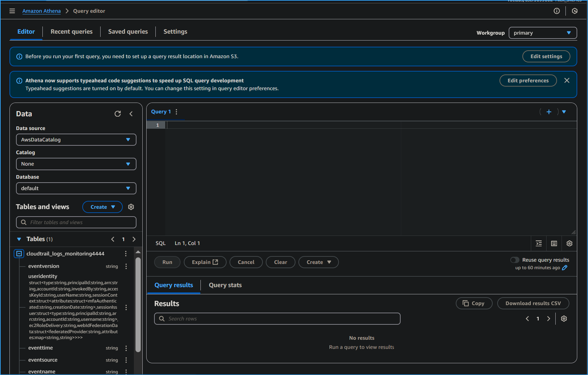This screenshot has width=588, height=375.
Task: Open the Query stats tab
Action: coord(225,285)
